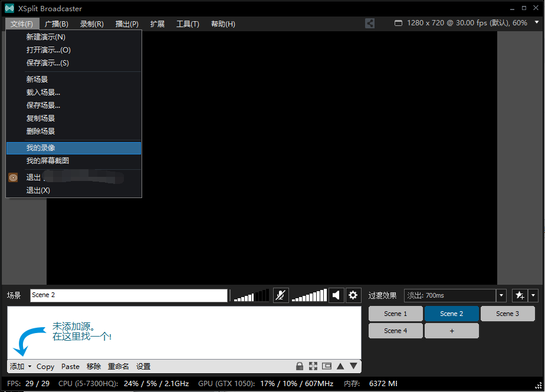The height and width of the screenshot is (392, 545).
Task: Add a new scene with the plus button
Action: coord(451,331)
